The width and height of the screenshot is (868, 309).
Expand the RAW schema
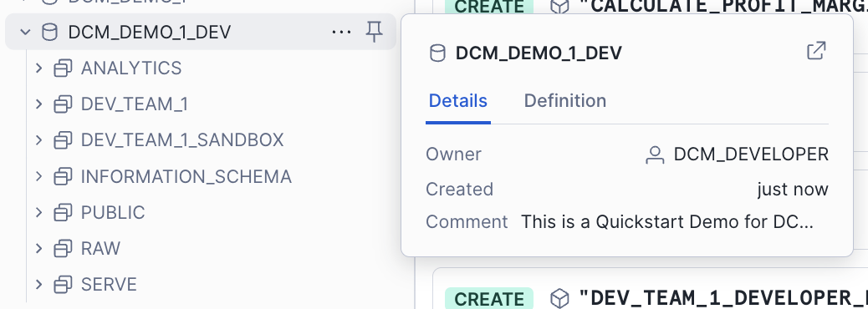[38, 248]
